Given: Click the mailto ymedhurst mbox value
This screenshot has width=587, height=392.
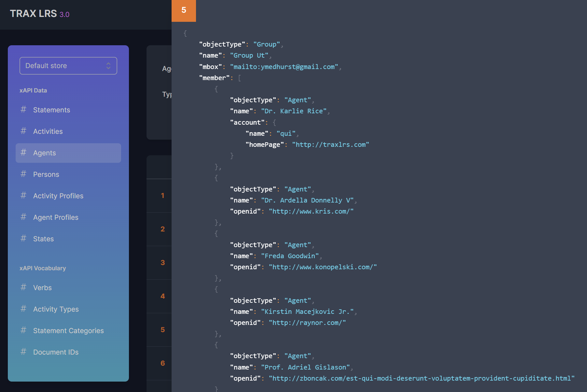Looking at the screenshot, I should tap(284, 67).
